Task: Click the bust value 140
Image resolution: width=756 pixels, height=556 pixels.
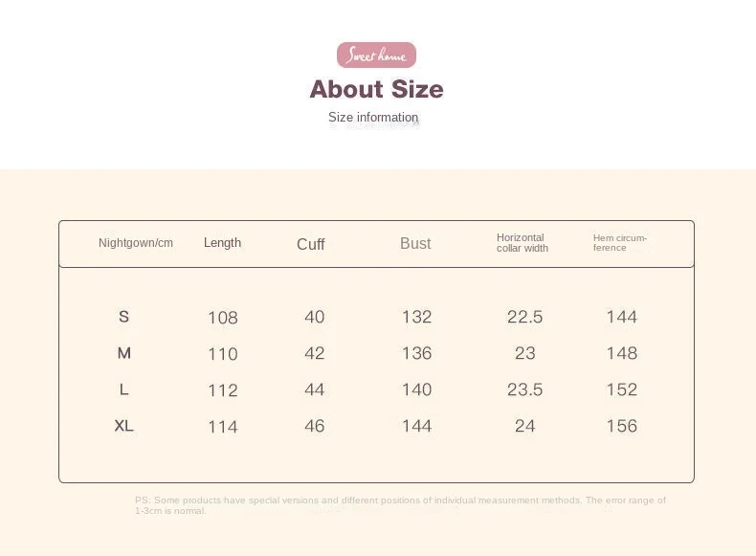Action: 416,389
